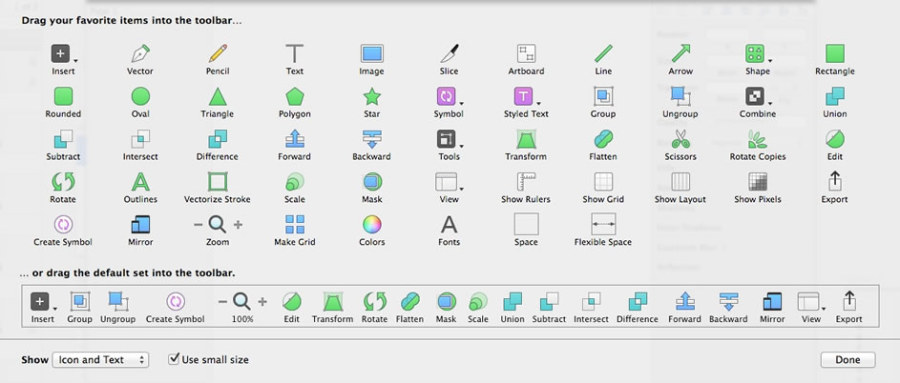Screen dimensions: 900x383
Task: Click the Pencil tool icon
Action: coord(218,54)
